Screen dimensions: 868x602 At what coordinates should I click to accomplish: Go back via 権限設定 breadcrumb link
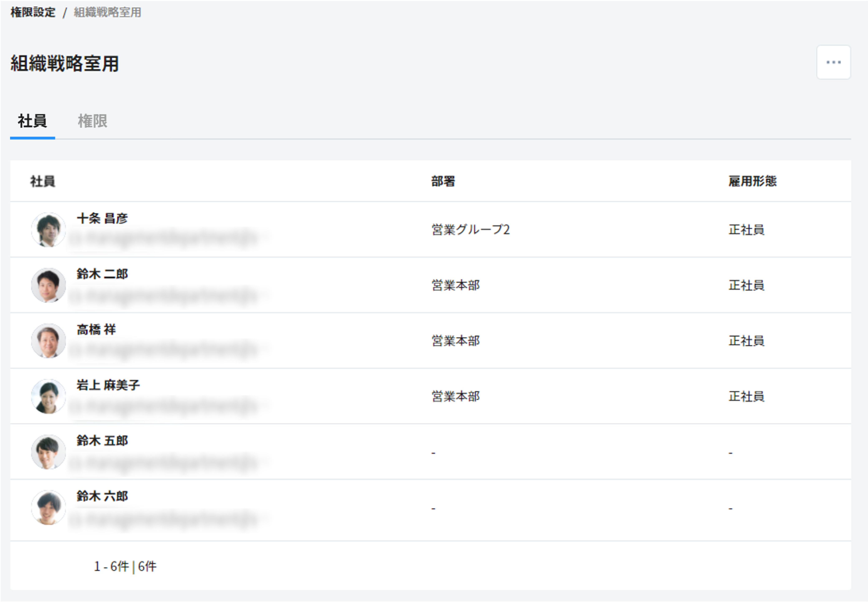33,13
